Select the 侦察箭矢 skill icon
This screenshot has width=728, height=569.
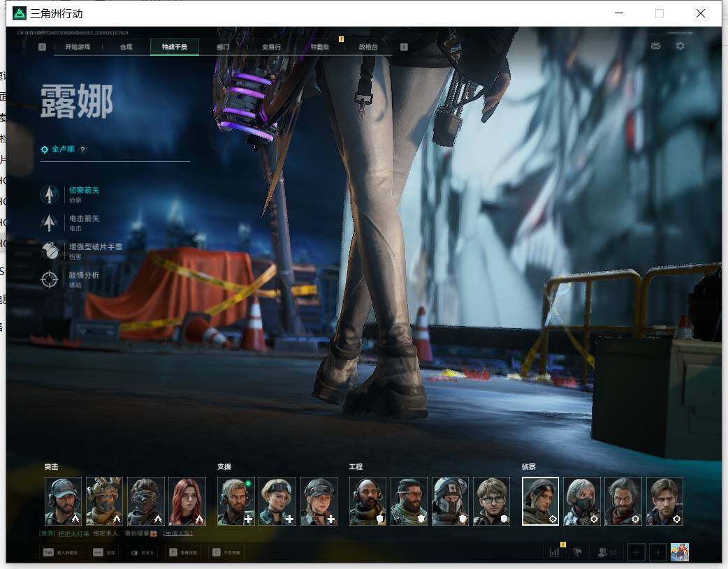point(49,195)
